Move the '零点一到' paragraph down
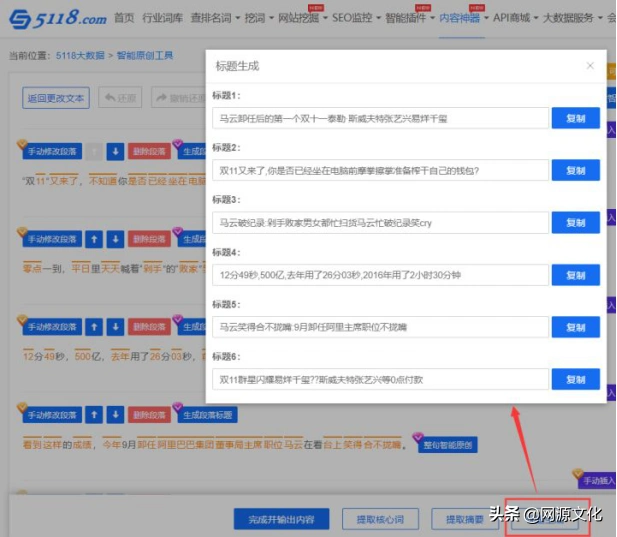Screen dimensions: 617x537 click(115, 239)
